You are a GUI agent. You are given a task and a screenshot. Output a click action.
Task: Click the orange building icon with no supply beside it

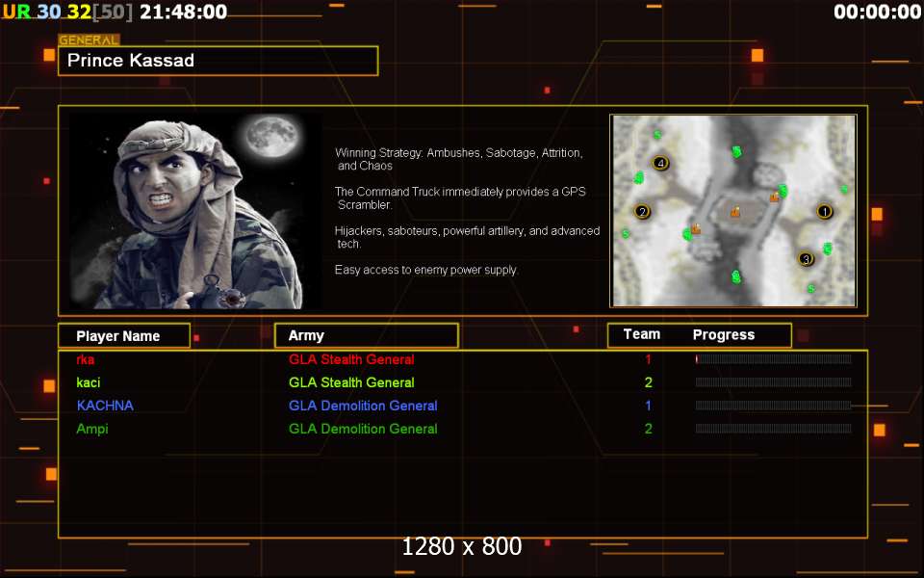[734, 212]
